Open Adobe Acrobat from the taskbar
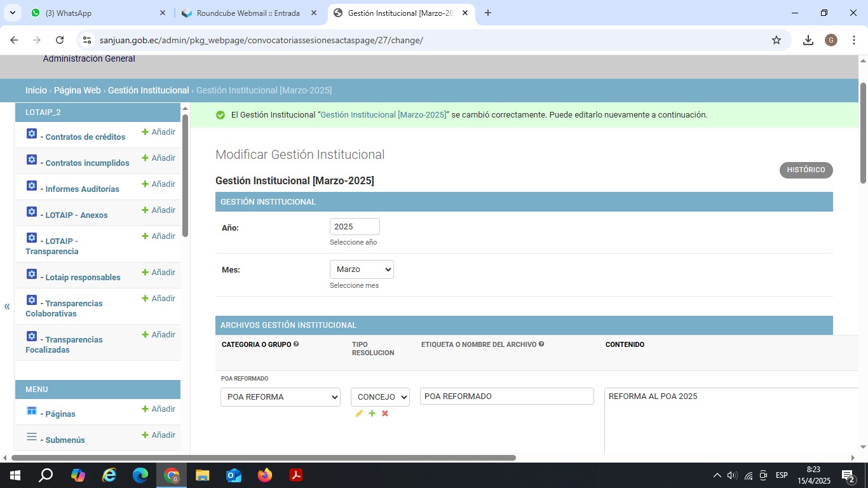The height and width of the screenshot is (488, 868). pyautogui.click(x=295, y=475)
